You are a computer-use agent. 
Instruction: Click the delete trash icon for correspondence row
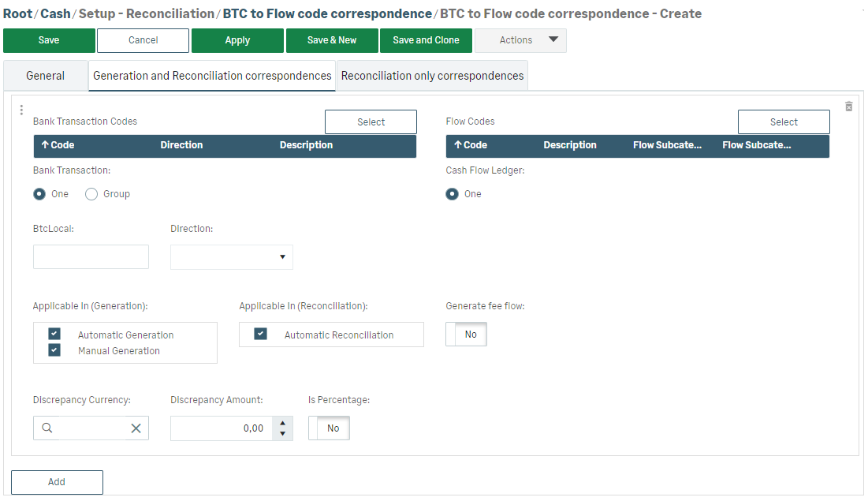pyautogui.click(x=849, y=107)
